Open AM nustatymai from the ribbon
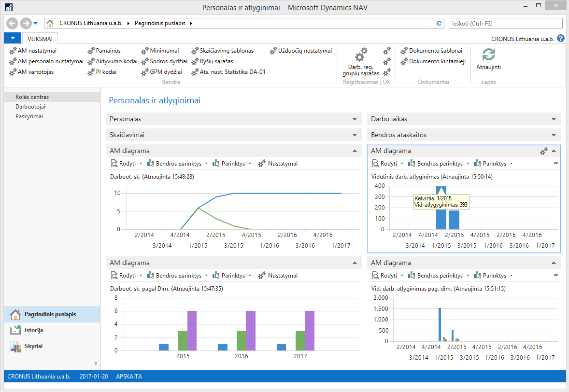This screenshot has width=569, height=392. point(33,51)
